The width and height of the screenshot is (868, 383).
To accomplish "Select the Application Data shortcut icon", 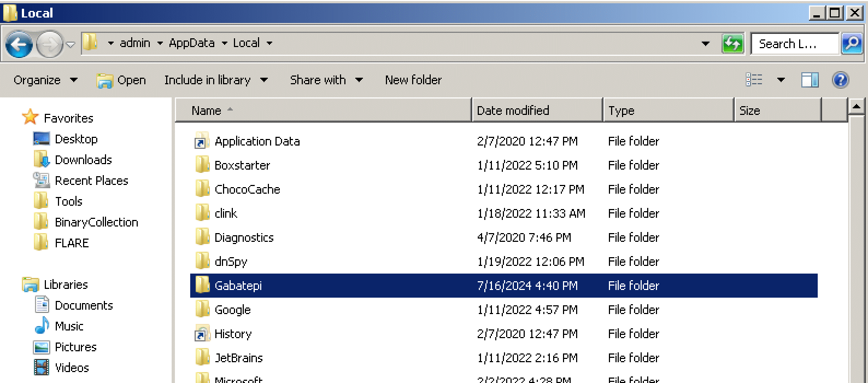I will click(202, 141).
